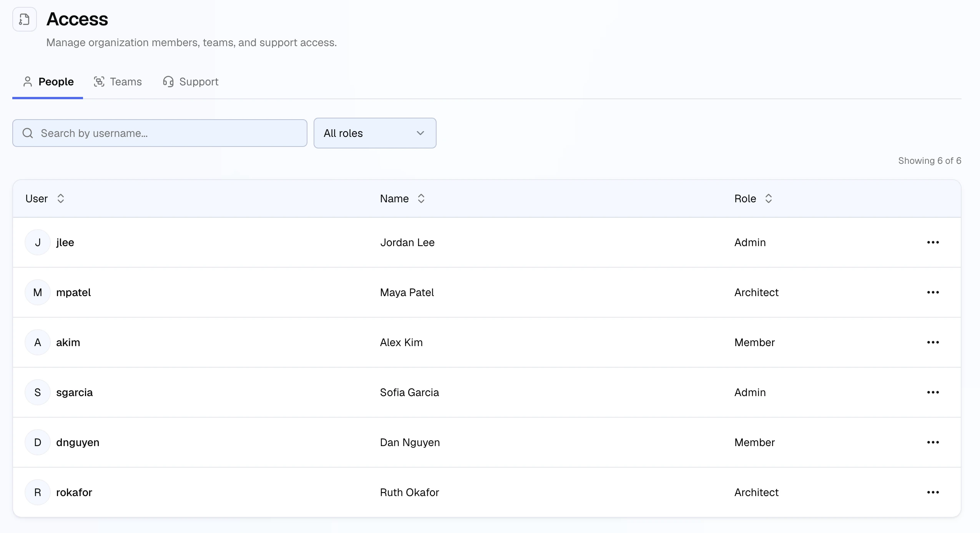Screen dimensions: 980x533
Task: Click the Access page header icon
Action: pos(25,19)
